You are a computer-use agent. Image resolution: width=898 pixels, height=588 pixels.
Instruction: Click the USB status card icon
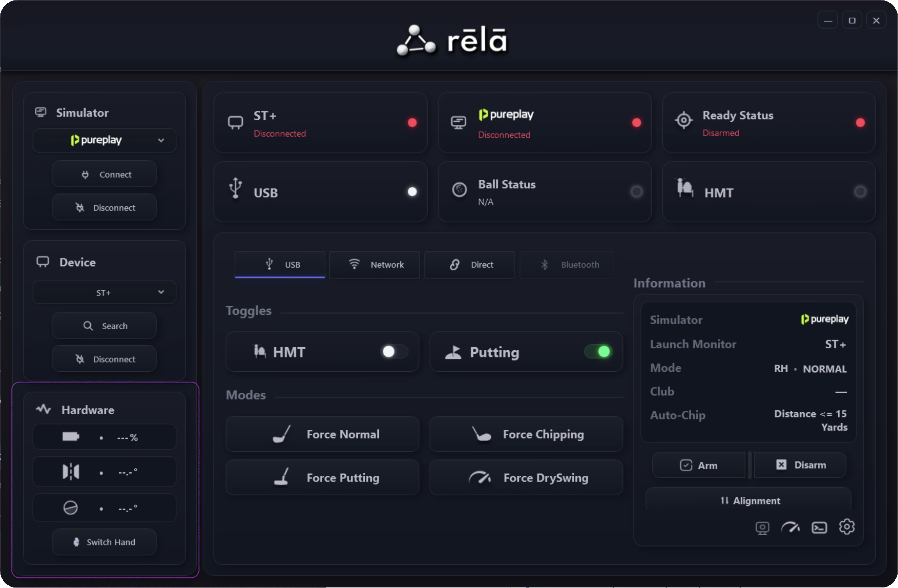pyautogui.click(x=235, y=188)
